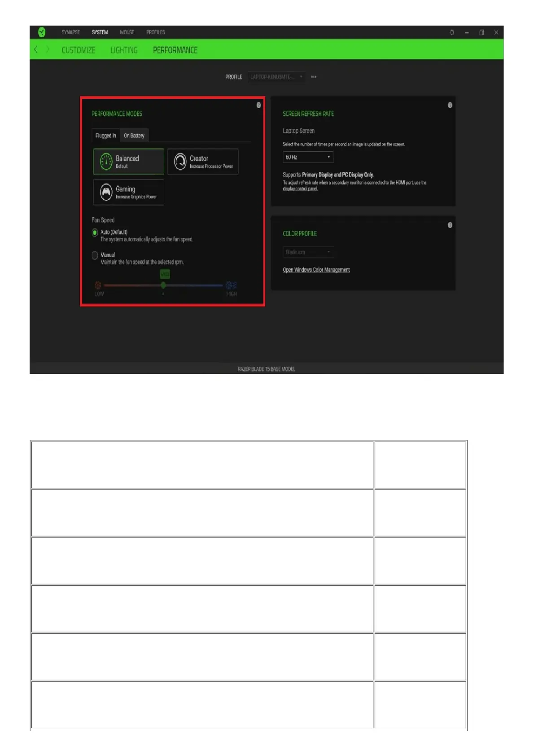Click the RAZER BLADE 15 BASE MODEL label

click(267, 369)
